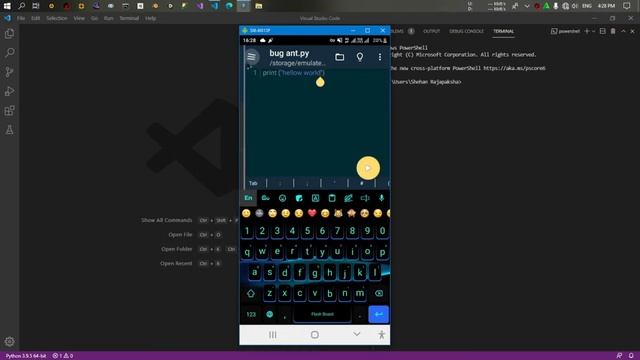Screen dimensions: 640x360
Task: Tap the g key on keyboard
Action: (x=315, y=273)
